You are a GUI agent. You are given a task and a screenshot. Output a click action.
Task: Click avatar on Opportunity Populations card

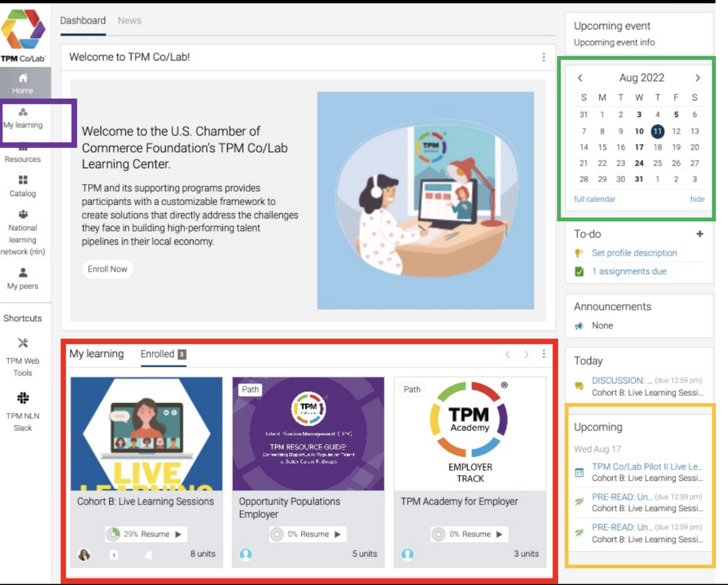[x=246, y=555]
